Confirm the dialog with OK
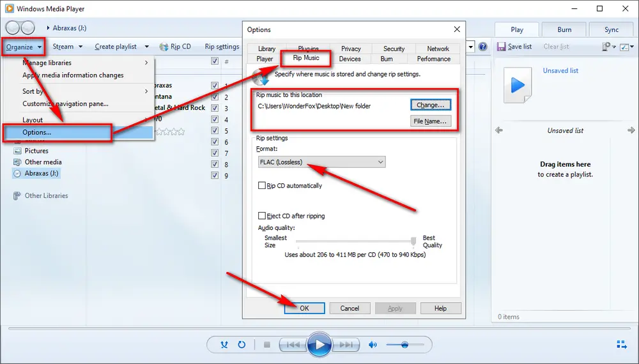639x364 pixels. coord(304,308)
